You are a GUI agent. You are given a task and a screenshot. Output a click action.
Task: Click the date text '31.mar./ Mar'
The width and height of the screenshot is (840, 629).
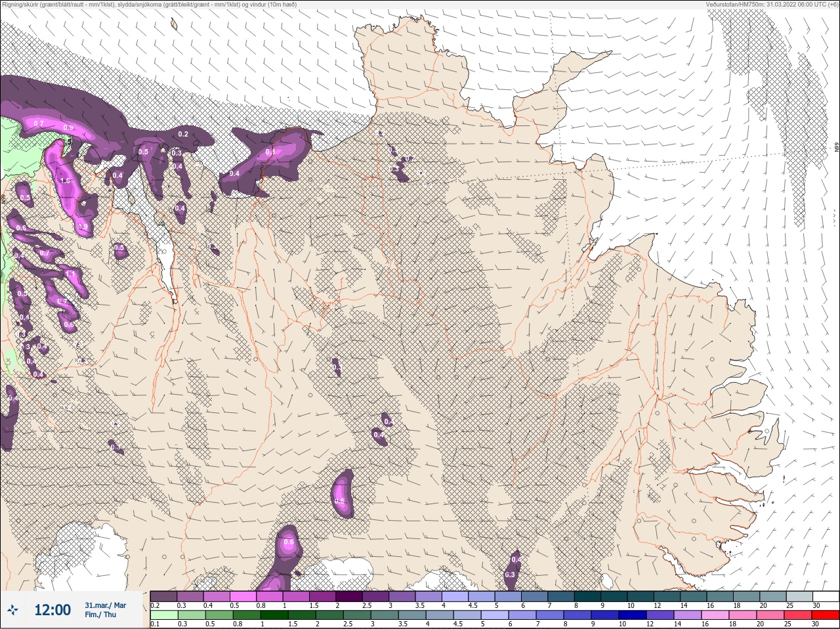tap(105, 605)
